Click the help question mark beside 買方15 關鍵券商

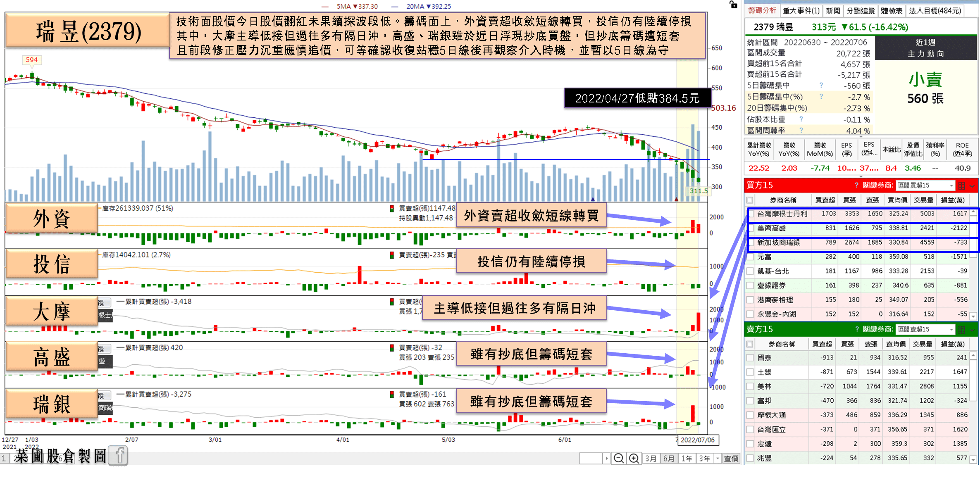tap(857, 185)
